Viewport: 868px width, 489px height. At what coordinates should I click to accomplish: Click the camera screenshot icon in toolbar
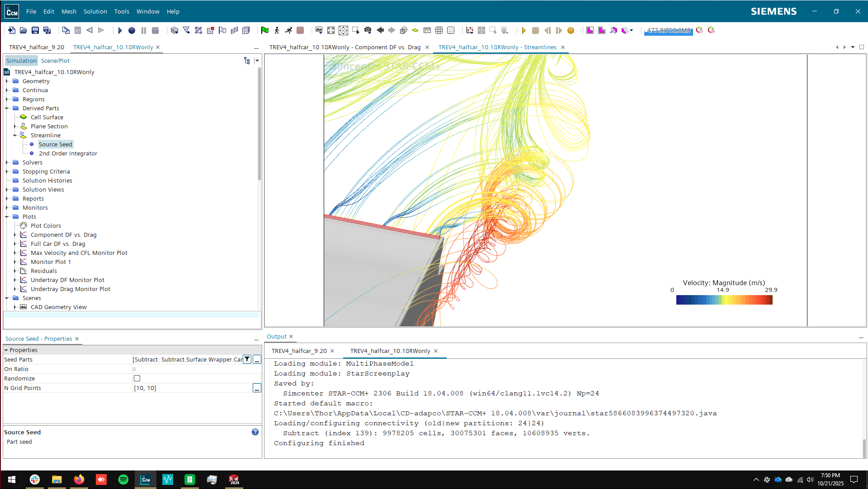click(368, 30)
